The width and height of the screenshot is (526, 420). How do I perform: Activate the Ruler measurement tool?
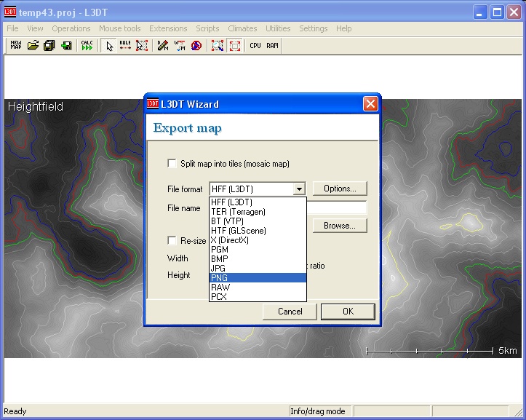125,46
